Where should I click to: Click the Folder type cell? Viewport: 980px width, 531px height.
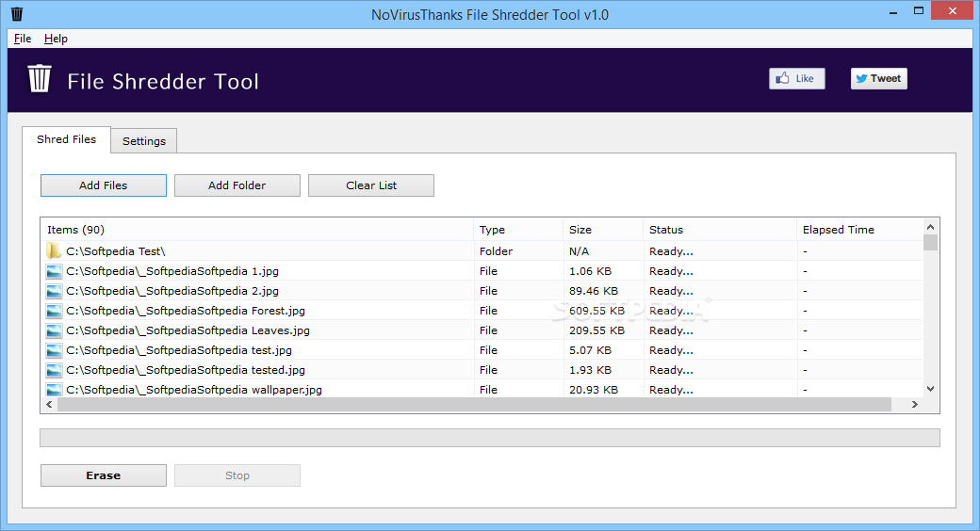496,251
